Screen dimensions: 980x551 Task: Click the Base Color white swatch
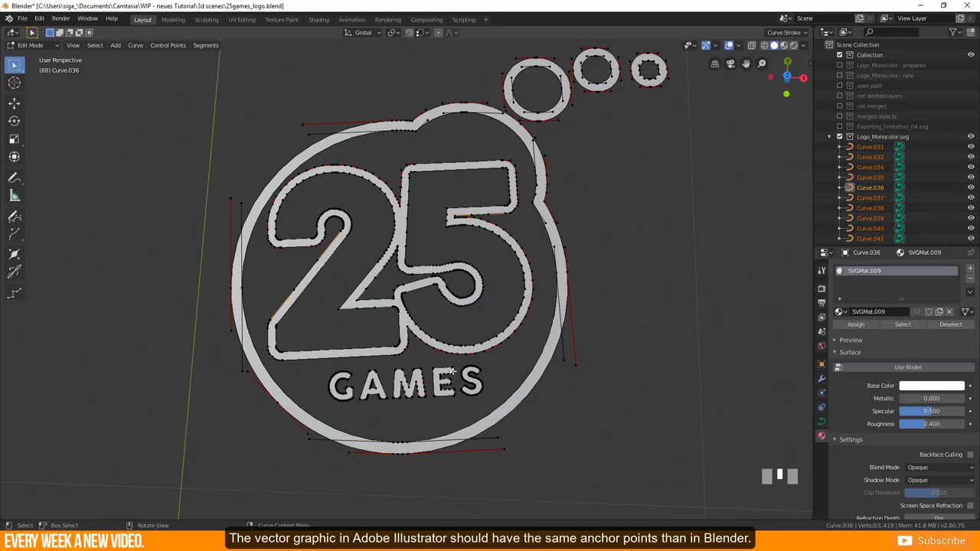coord(932,386)
